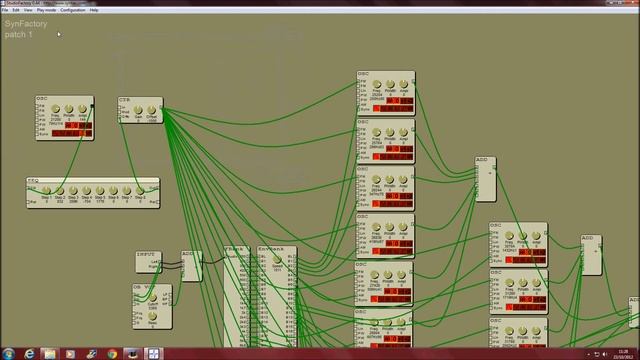Click the Ampl knob of the topmost middle-column OSC
640x360 pixels.
(x=404, y=84)
